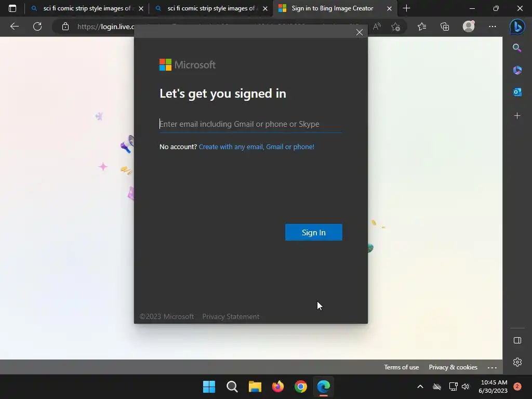Open Edge Settings and more menu
Viewport: 532px width, 399px height.
[493, 26]
